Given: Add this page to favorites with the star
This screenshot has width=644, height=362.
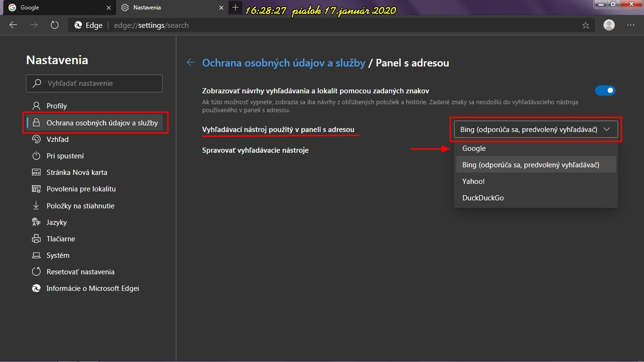Looking at the screenshot, I should tap(586, 25).
